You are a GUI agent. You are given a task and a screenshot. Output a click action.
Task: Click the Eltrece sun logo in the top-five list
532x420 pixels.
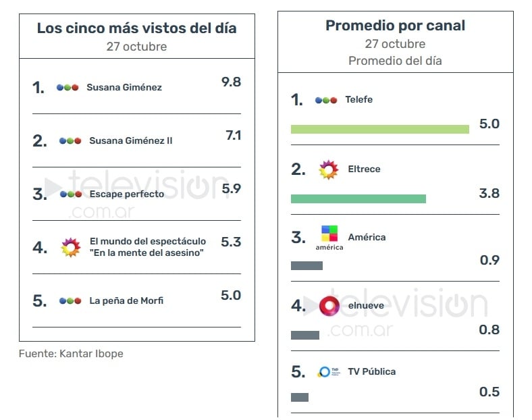pos(71,247)
